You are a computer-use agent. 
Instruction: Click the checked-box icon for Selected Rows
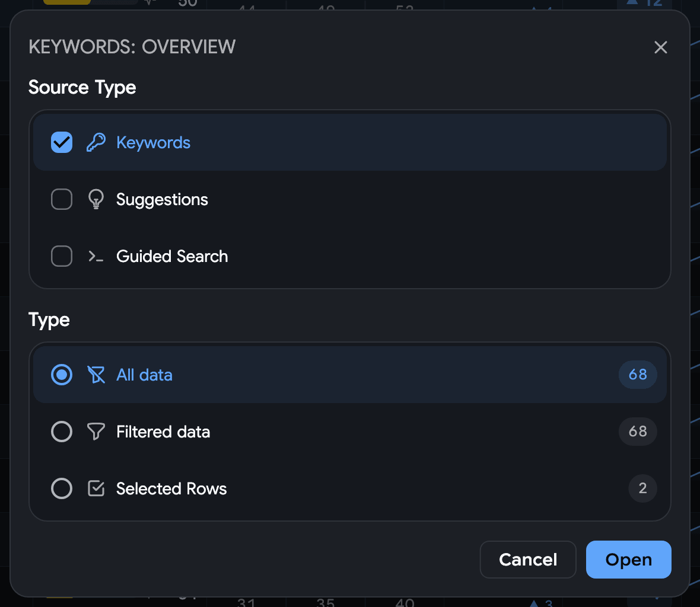coord(96,488)
